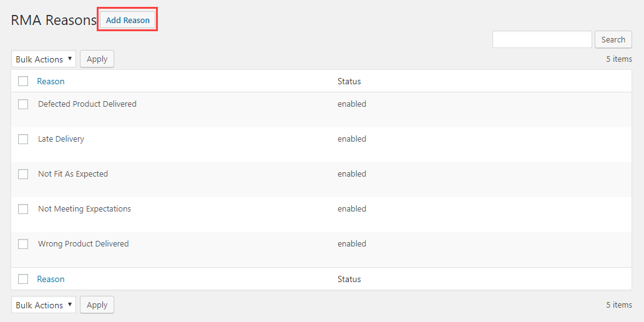Focus the reason search input field
This screenshot has width=644, height=322.
[542, 39]
